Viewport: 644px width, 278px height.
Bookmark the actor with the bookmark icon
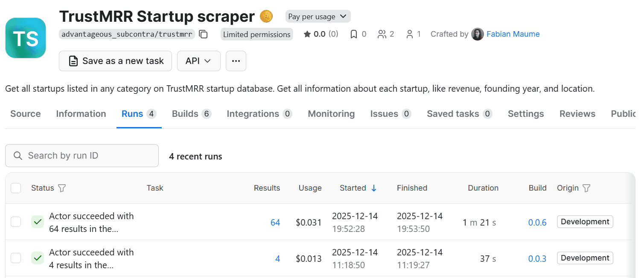click(x=354, y=34)
